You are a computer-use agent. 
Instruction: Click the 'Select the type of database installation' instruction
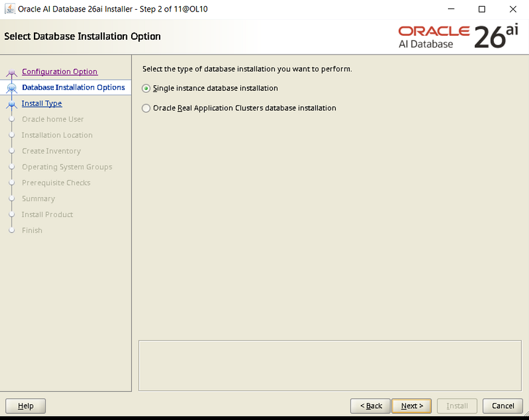pos(247,69)
